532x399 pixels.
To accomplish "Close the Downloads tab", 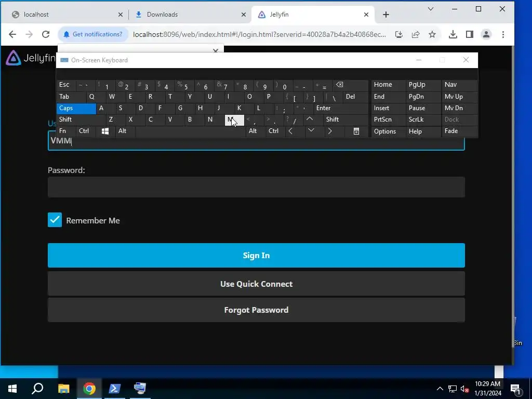I will [x=244, y=15].
